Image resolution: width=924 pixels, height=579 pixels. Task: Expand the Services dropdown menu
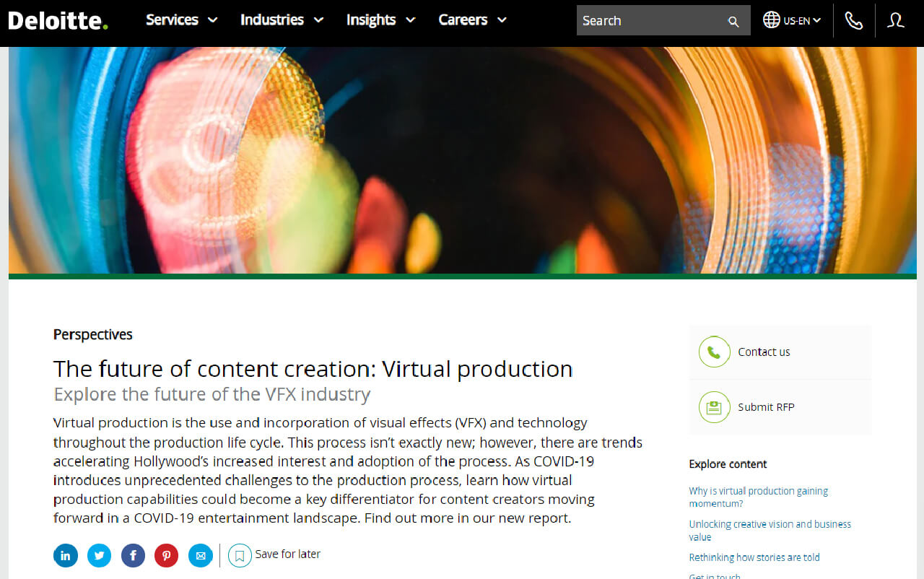point(181,20)
